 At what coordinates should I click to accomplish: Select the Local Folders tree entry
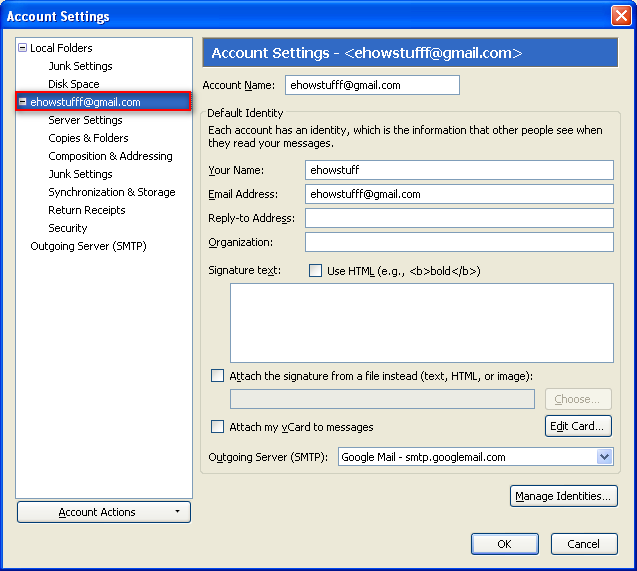coord(61,48)
